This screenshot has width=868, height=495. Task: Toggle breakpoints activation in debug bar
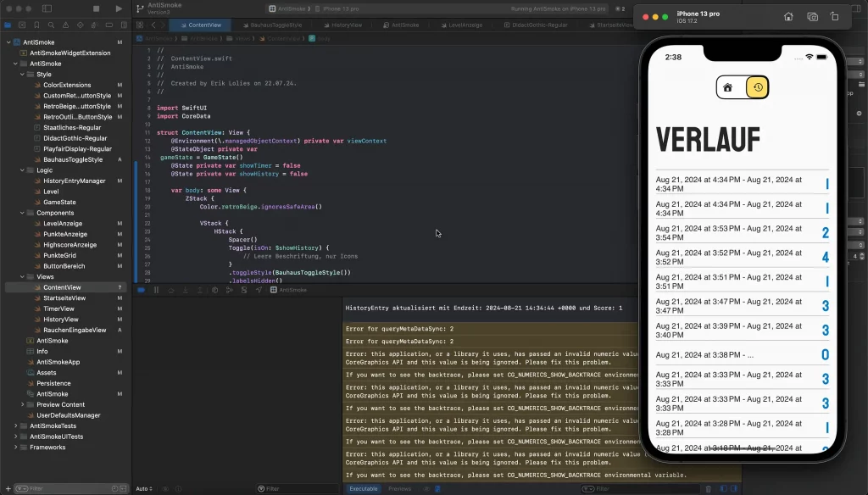tap(142, 290)
